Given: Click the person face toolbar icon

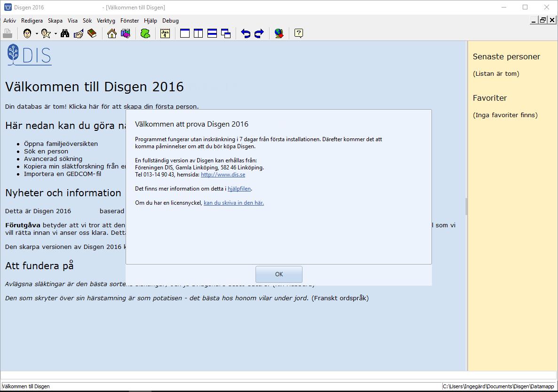Looking at the screenshot, I should (x=27, y=33).
